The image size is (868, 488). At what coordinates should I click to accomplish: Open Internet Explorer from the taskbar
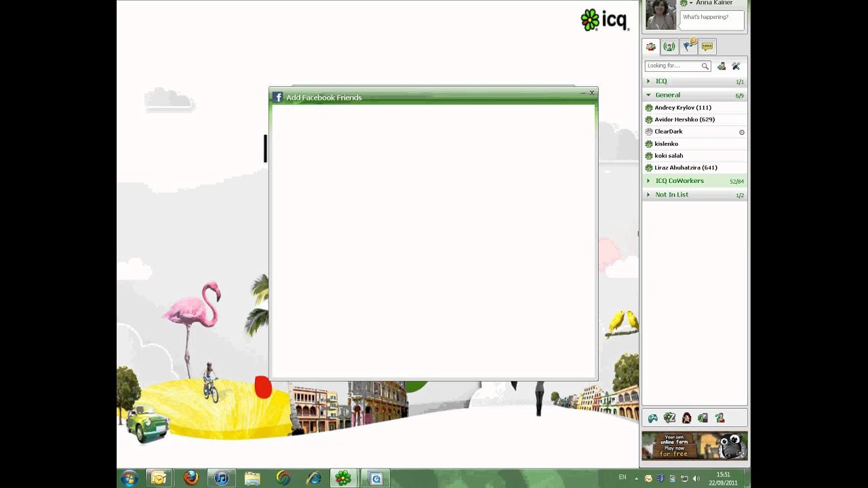[314, 478]
